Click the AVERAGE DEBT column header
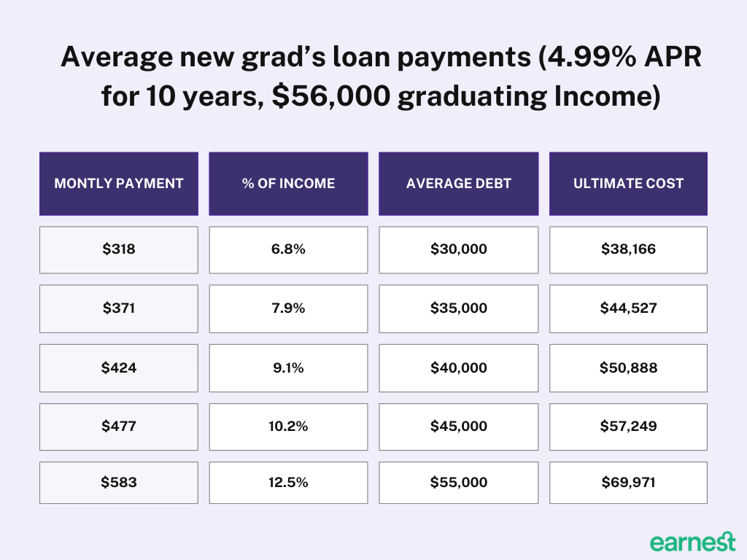 [459, 184]
